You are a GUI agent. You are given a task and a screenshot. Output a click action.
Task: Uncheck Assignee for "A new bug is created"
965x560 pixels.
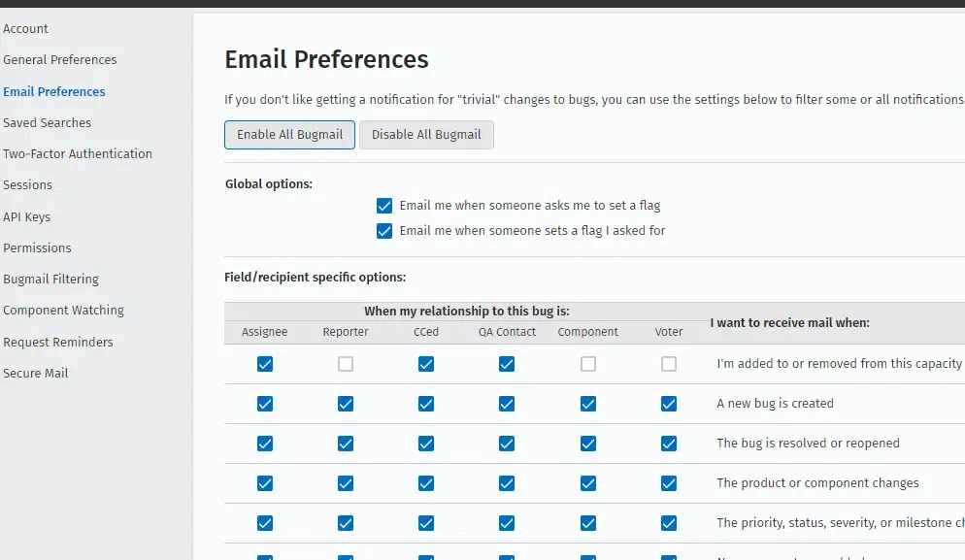click(265, 404)
